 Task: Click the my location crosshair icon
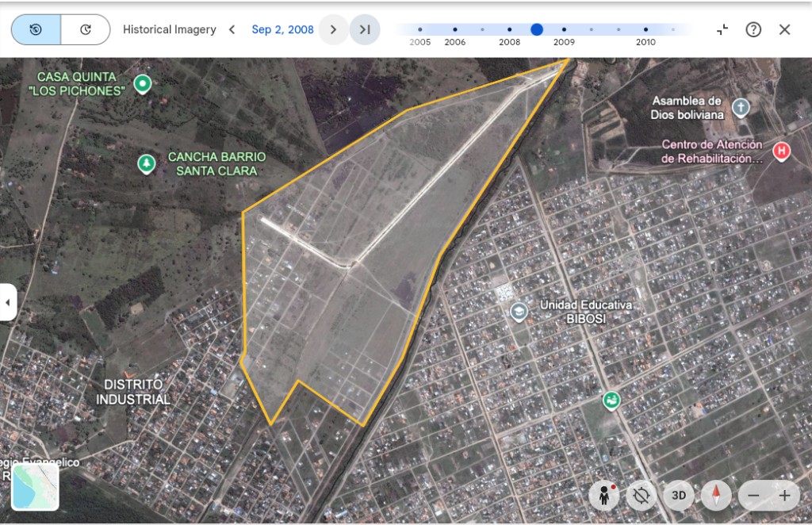coord(642,496)
